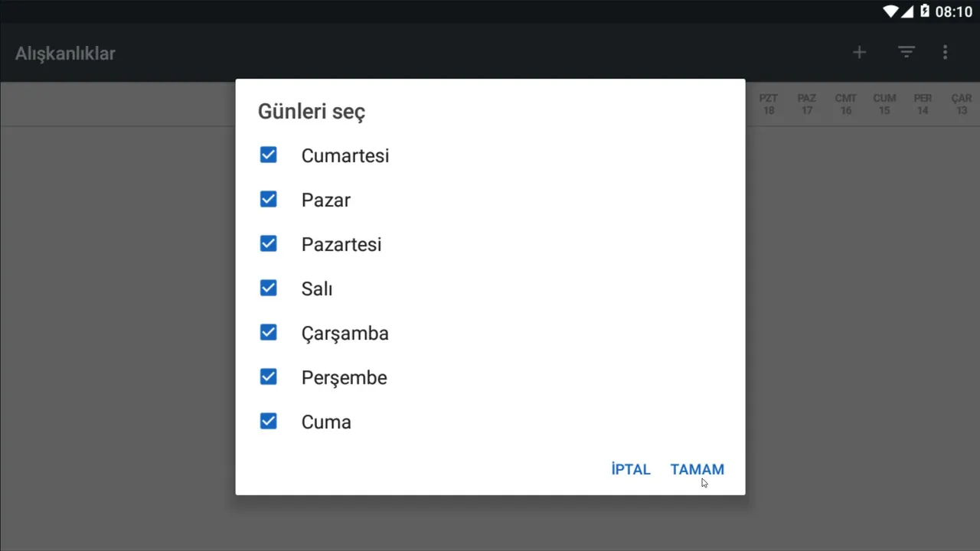The width and height of the screenshot is (980, 551).
Task: Click the 08:10 clock in status bar
Action: [x=953, y=11]
